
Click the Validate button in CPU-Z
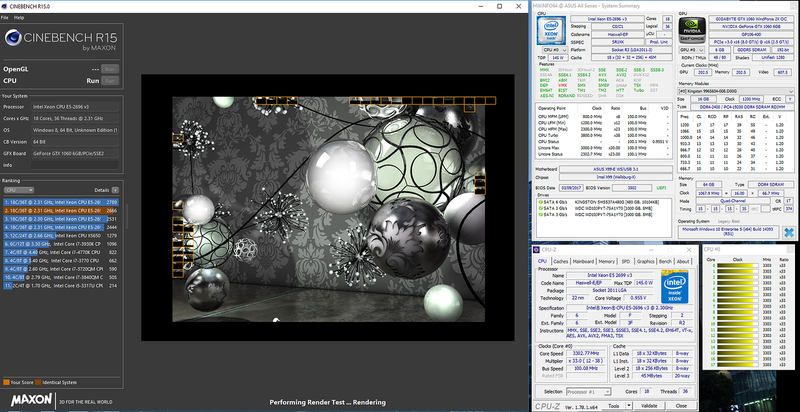(x=649, y=406)
